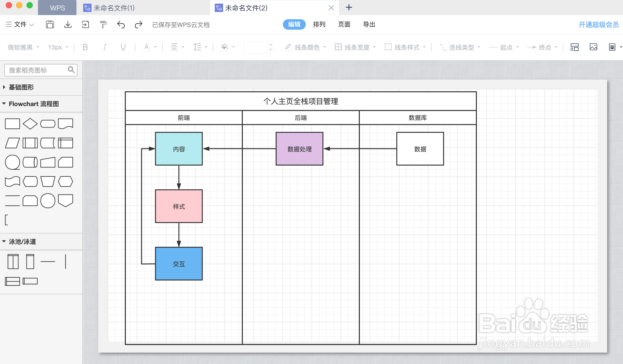Select the document shape
623x364 pixels.
66,124
